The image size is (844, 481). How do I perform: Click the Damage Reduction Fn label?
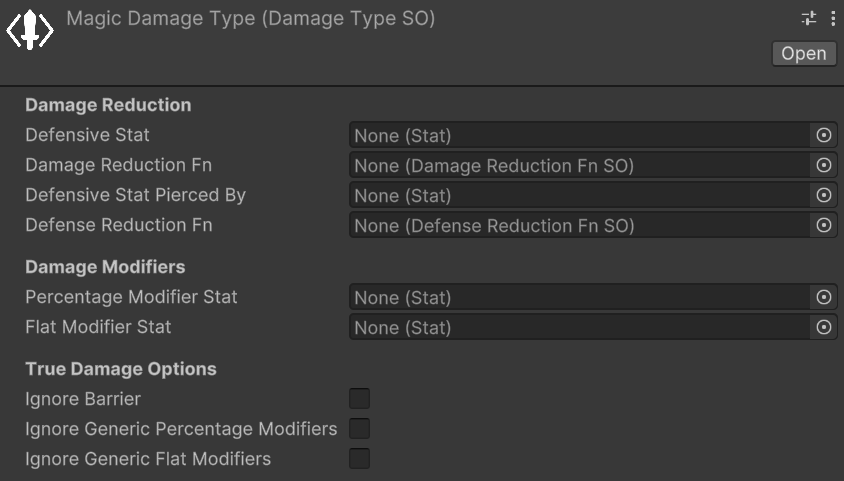[118, 165]
